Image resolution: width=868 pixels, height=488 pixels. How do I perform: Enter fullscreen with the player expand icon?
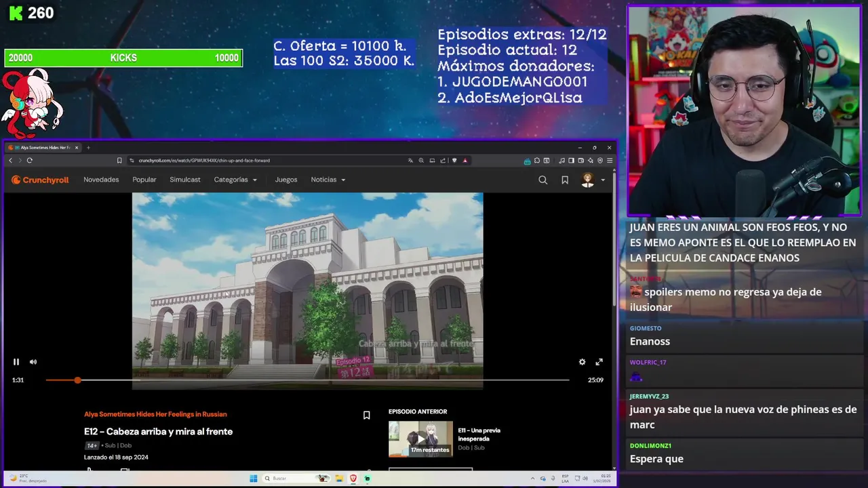599,362
